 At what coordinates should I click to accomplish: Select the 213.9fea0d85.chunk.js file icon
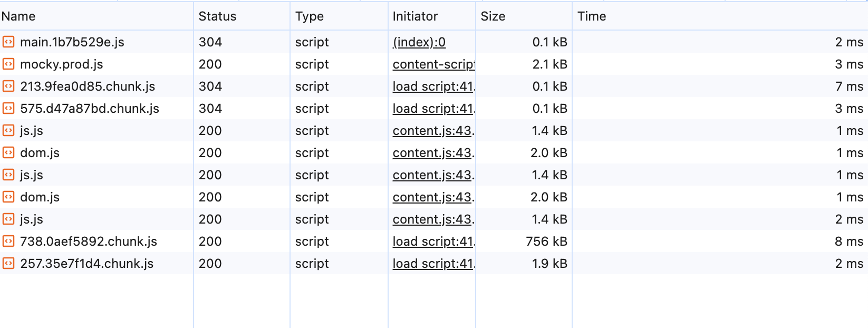[x=8, y=86]
